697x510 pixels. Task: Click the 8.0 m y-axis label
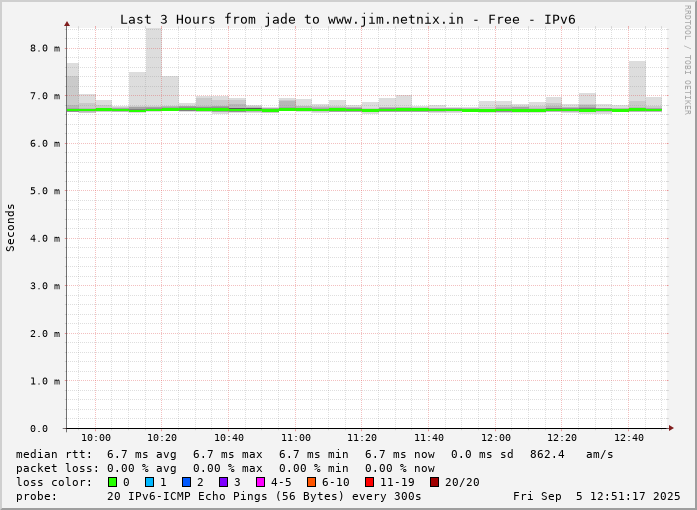click(45, 48)
